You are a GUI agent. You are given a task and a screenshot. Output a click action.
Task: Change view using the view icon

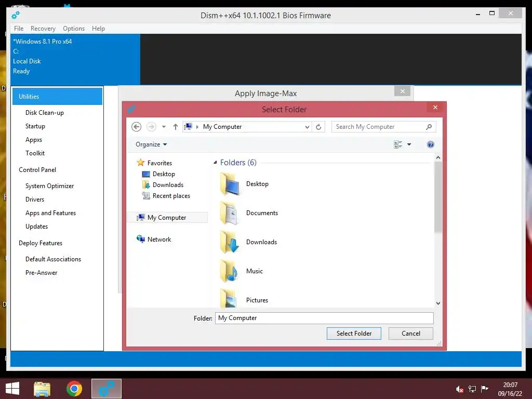coord(398,144)
